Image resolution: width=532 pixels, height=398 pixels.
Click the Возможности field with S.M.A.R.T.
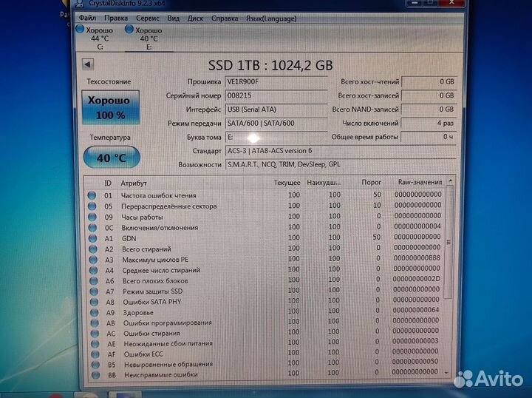click(341, 164)
